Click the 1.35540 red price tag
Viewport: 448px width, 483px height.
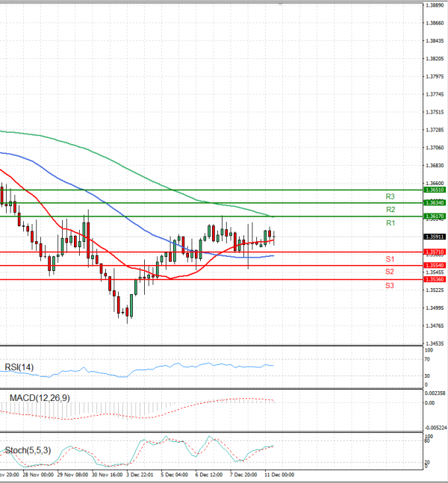(x=435, y=265)
